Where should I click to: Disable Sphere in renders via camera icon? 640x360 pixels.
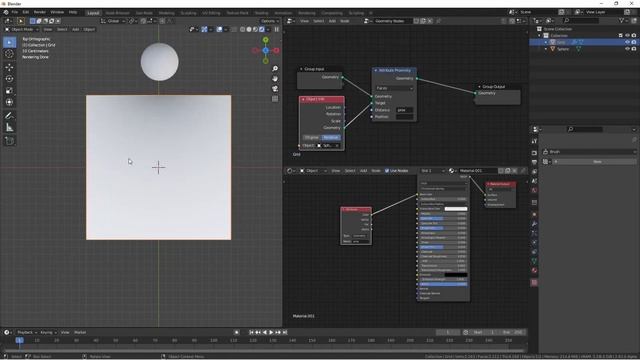[634, 49]
